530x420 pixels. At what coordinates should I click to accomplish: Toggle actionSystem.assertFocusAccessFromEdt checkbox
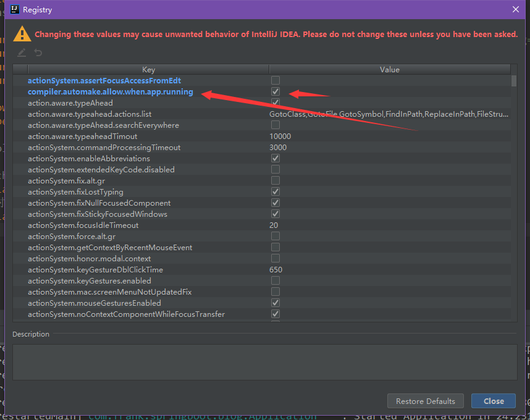pyautogui.click(x=276, y=80)
